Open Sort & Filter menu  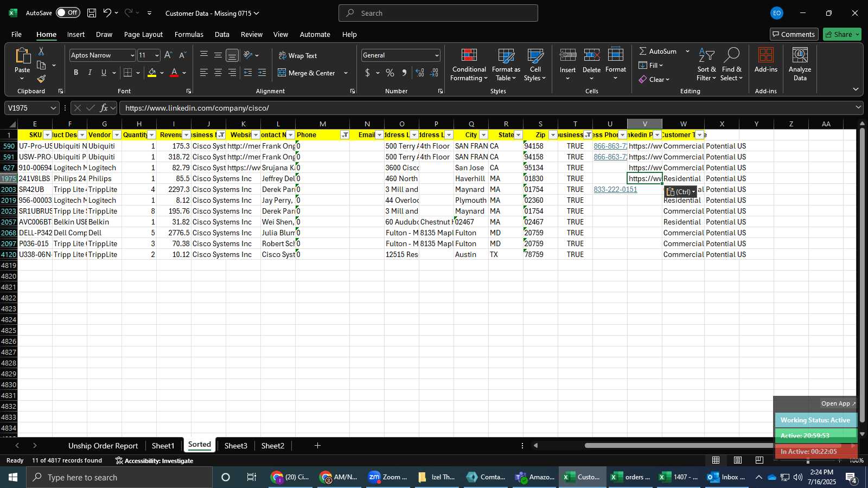tap(706, 65)
